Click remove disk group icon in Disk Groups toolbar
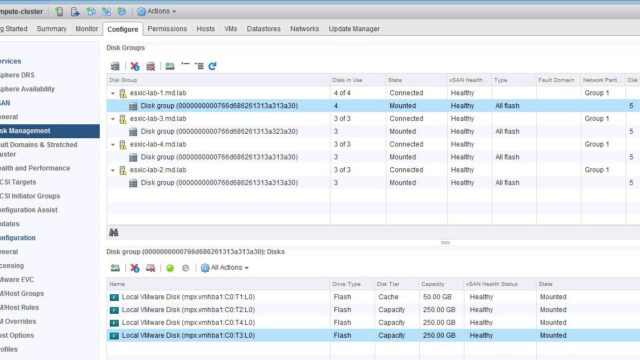640x360 pixels. coord(135,66)
